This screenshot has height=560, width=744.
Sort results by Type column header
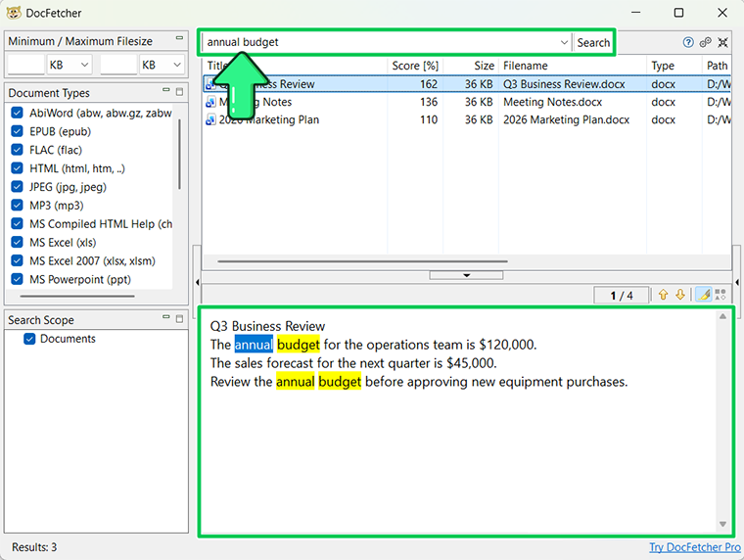(674, 66)
